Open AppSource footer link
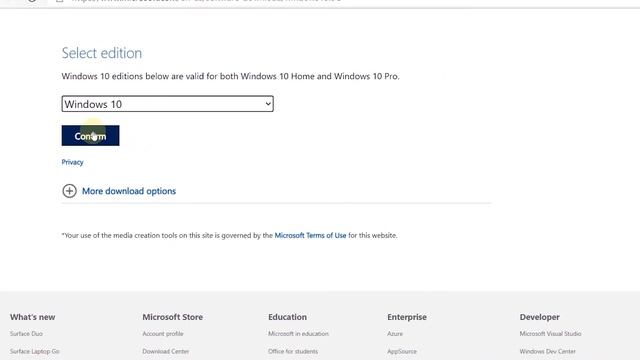This screenshot has width=640, height=360. click(402, 351)
